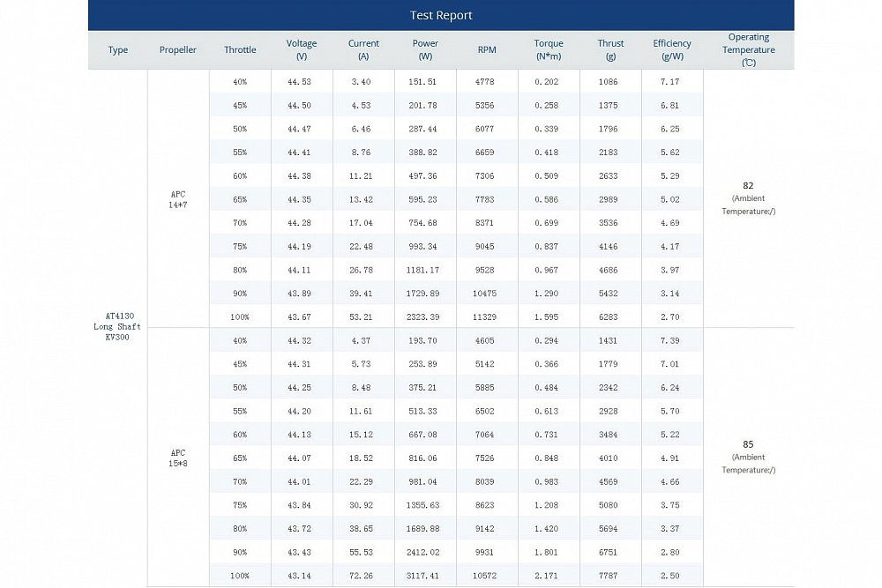Click the Test Report title banner
882x588 pixels.
pyautogui.click(x=441, y=15)
